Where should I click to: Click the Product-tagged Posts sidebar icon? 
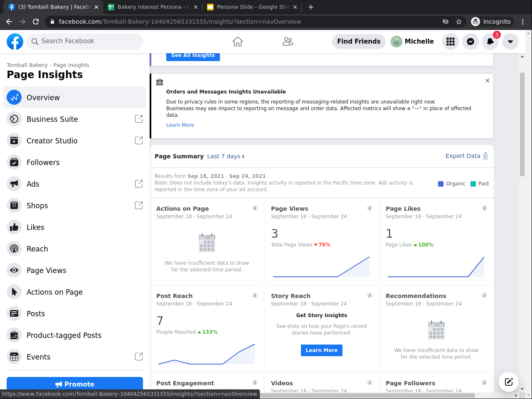click(14, 335)
